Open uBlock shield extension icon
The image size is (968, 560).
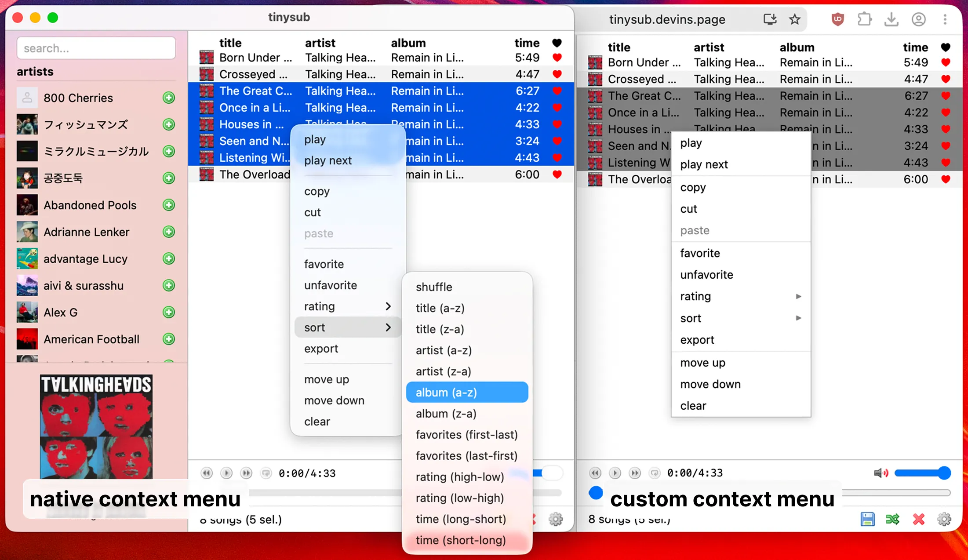click(838, 19)
